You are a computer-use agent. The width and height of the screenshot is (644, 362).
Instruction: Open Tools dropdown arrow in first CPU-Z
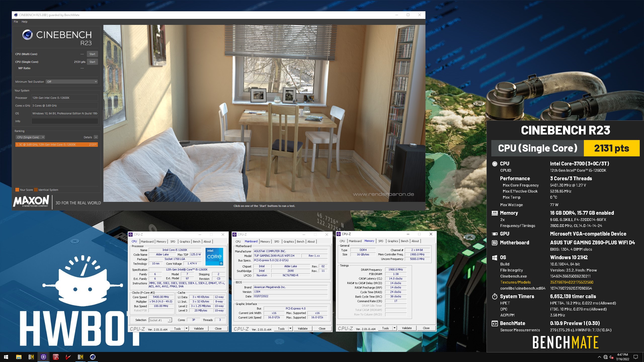186,329
